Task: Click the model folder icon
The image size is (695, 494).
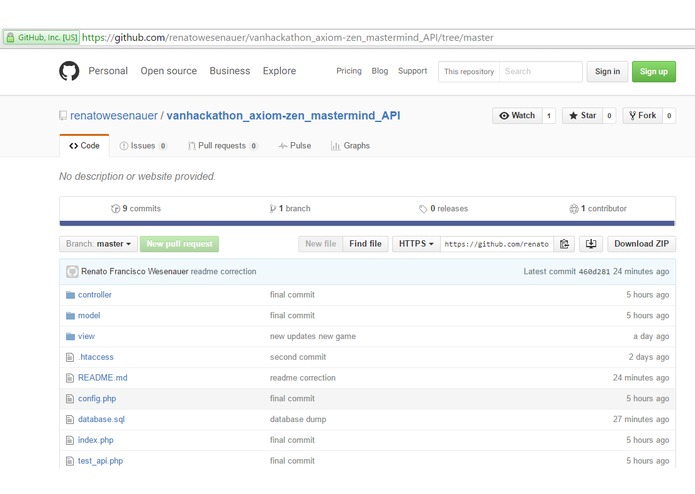Action: click(70, 316)
